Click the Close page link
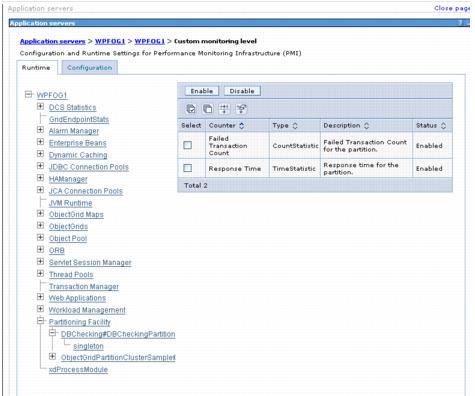475x396 pixels. coord(452,8)
